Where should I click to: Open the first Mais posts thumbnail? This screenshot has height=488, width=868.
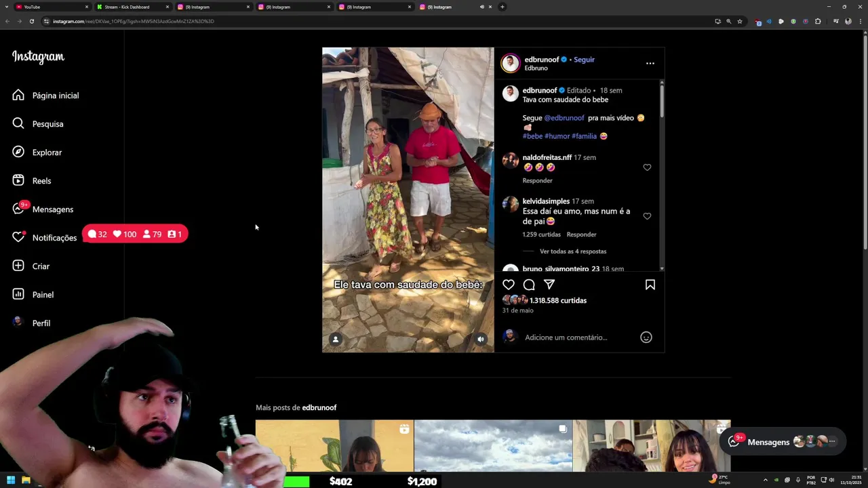click(x=334, y=445)
